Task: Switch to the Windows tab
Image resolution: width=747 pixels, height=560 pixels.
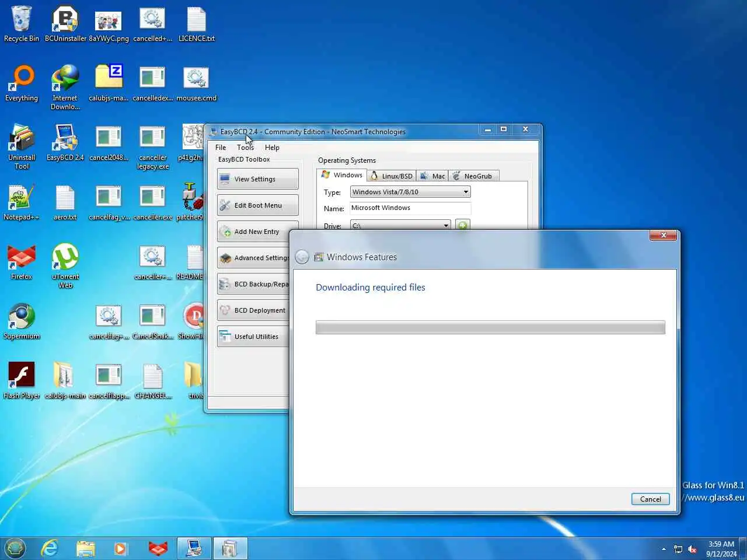Action: (342, 175)
